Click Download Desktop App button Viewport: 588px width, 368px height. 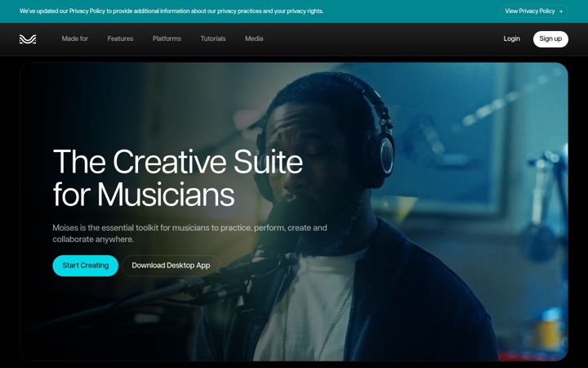point(171,266)
